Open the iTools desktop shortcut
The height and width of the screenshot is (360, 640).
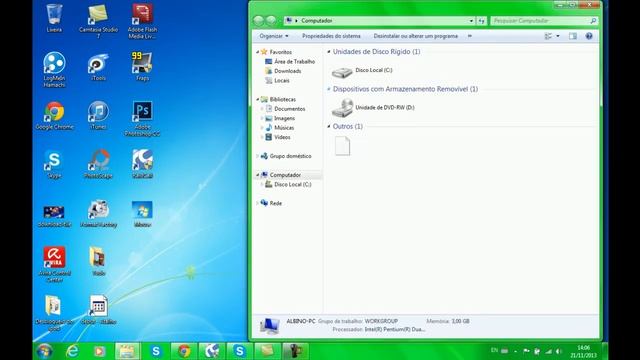coord(98,67)
